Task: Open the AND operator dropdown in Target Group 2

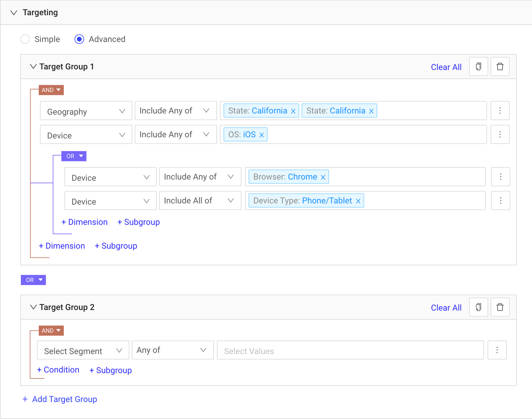Action: pos(51,331)
